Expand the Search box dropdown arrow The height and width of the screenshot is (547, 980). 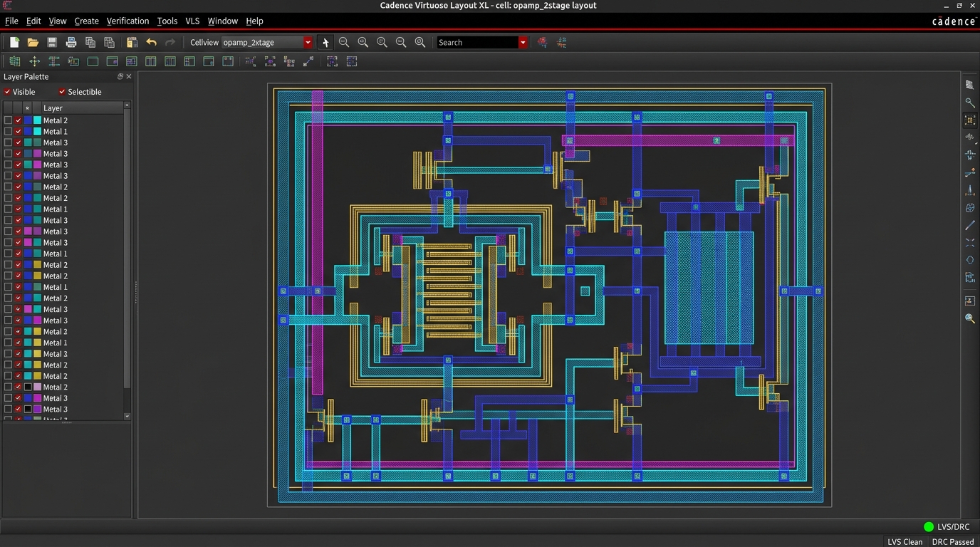click(523, 43)
